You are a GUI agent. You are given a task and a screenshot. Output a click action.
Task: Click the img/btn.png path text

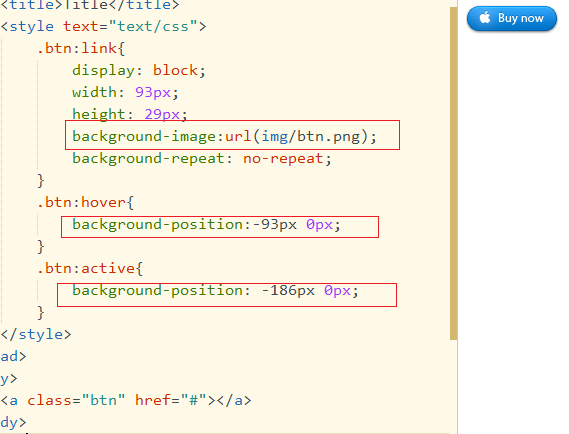coord(311,136)
